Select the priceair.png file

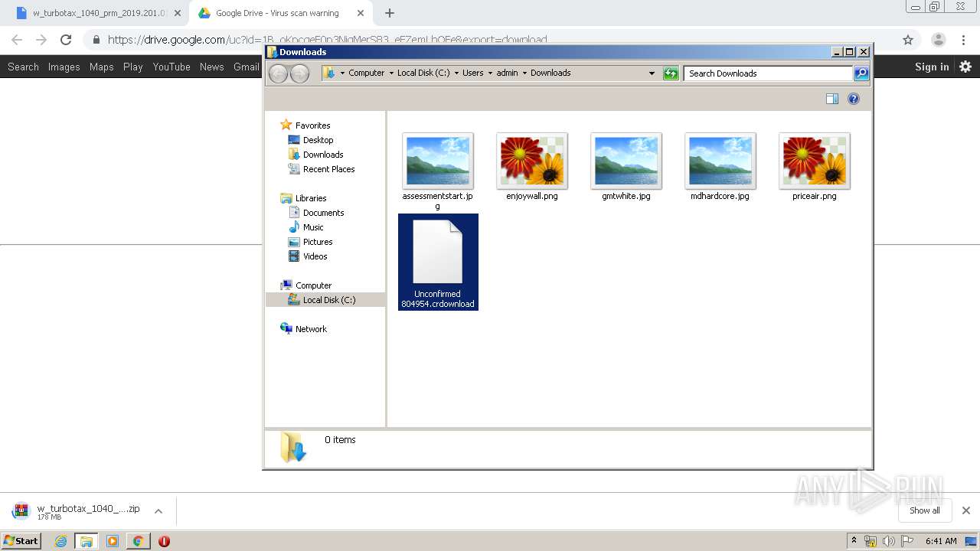(815, 167)
